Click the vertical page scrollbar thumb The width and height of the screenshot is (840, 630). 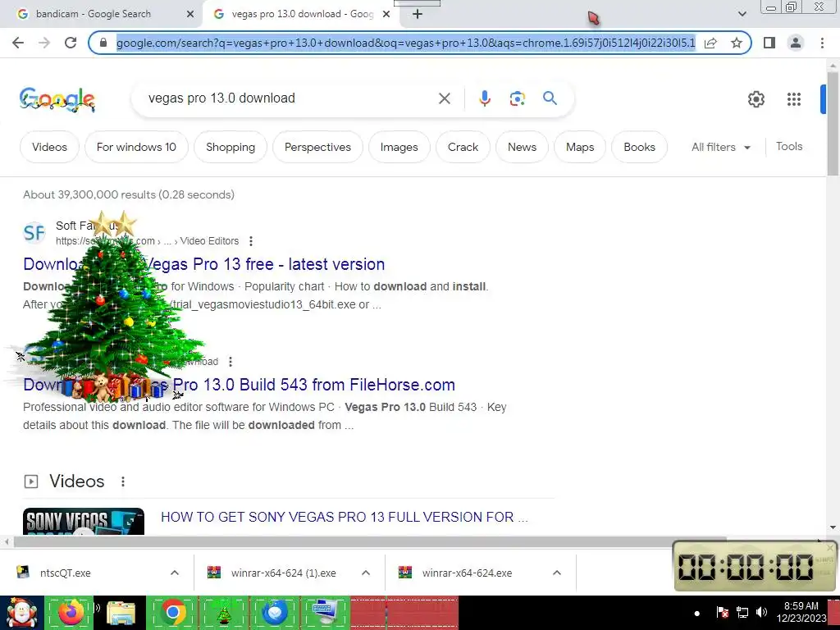pos(833,123)
